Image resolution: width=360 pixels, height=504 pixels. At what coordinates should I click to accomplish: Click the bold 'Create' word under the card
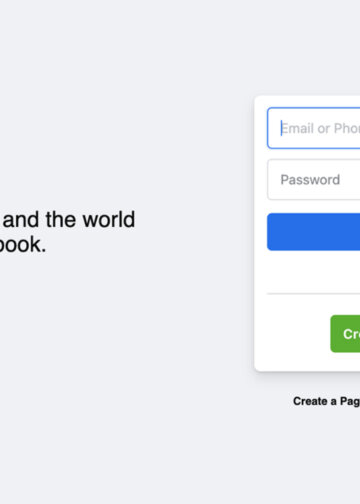click(310, 401)
